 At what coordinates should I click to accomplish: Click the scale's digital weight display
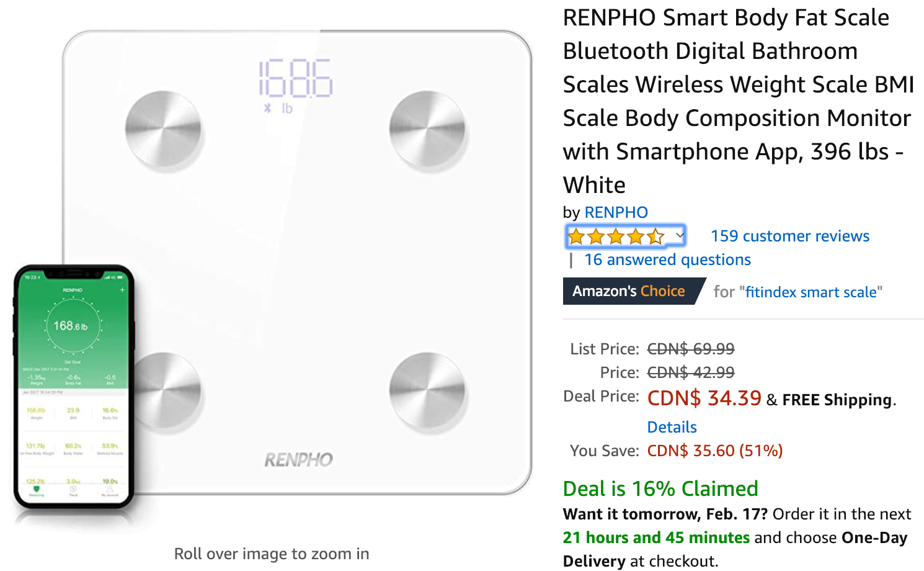296,78
